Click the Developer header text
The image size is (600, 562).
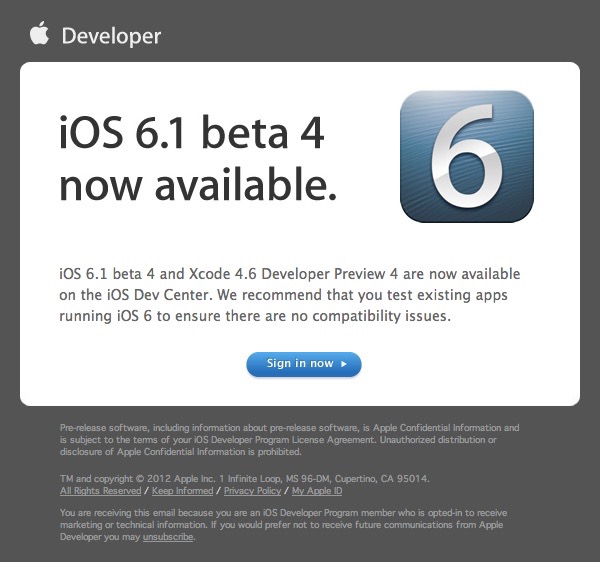[111, 36]
